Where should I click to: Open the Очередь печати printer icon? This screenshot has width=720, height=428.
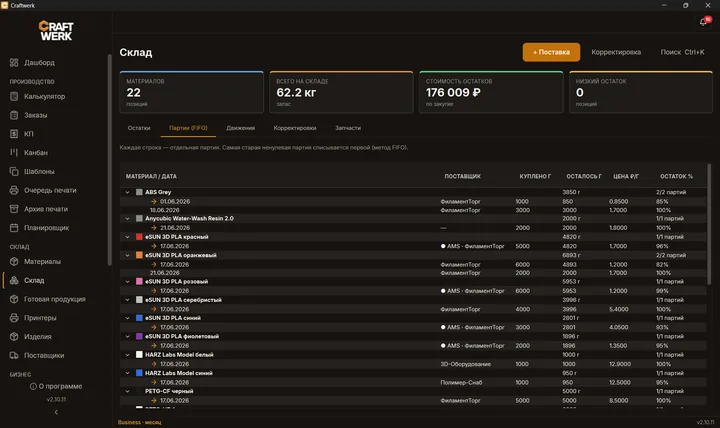(x=14, y=190)
